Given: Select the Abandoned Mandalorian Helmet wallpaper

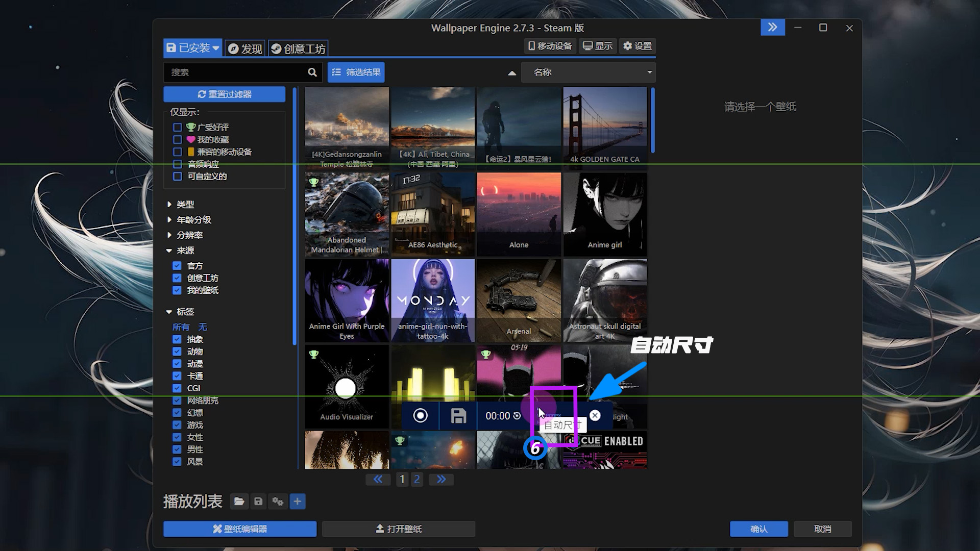Looking at the screenshot, I should pos(347,214).
